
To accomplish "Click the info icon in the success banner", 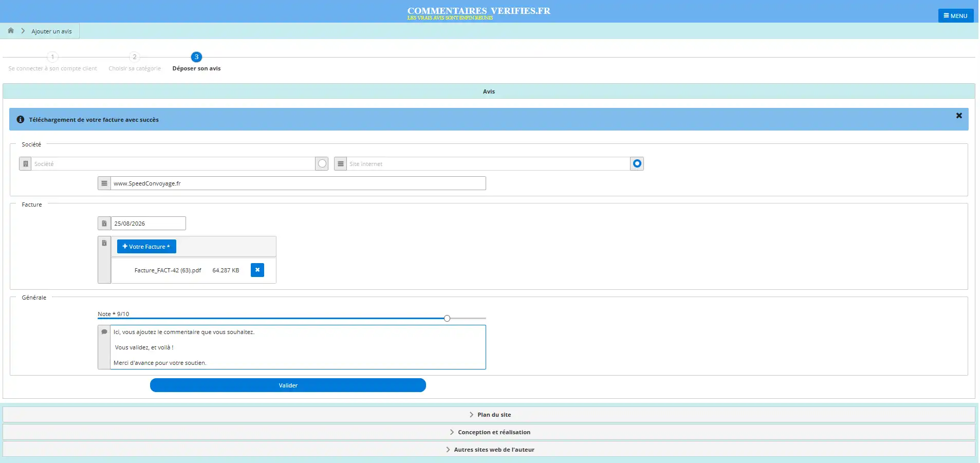I will tap(21, 120).
